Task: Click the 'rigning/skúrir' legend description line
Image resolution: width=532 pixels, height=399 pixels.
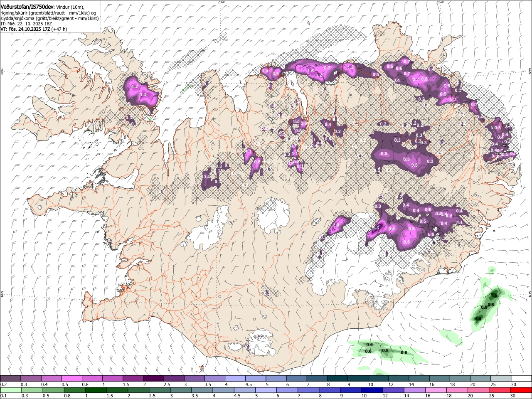Action: [48, 12]
